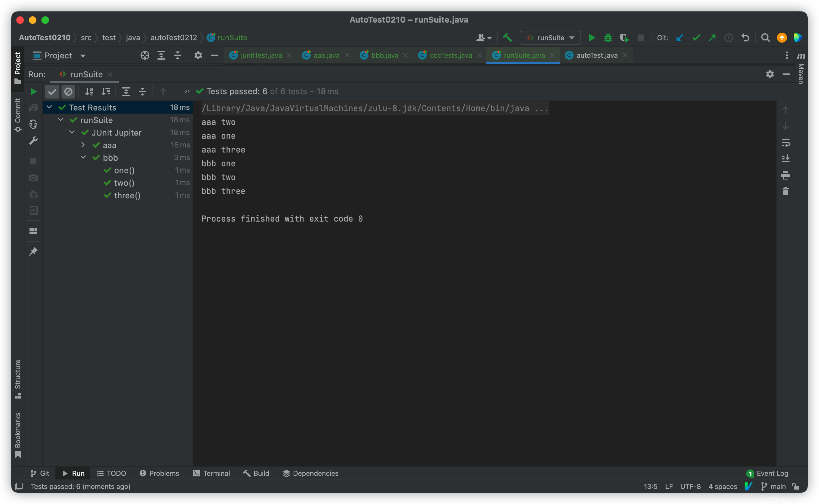Clear console with trash icon

click(785, 191)
